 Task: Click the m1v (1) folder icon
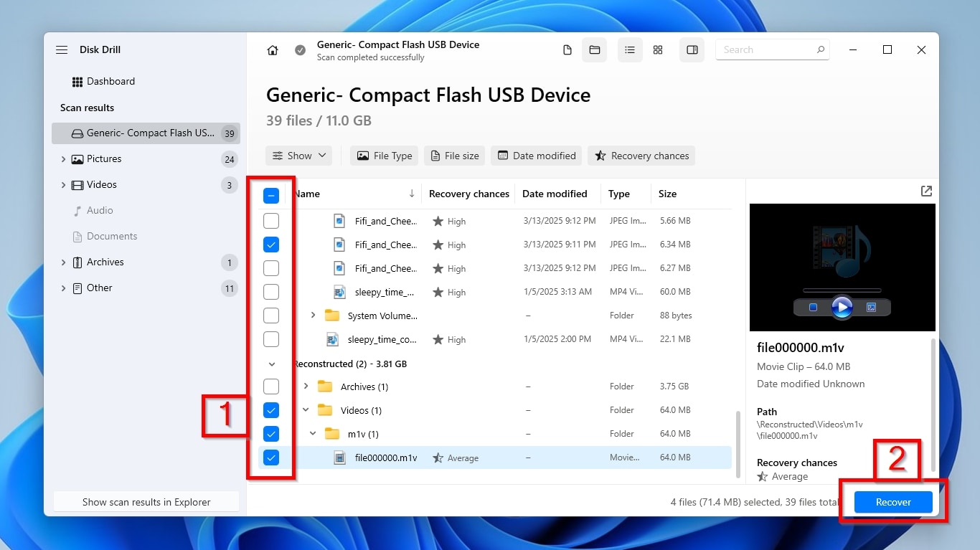click(331, 434)
